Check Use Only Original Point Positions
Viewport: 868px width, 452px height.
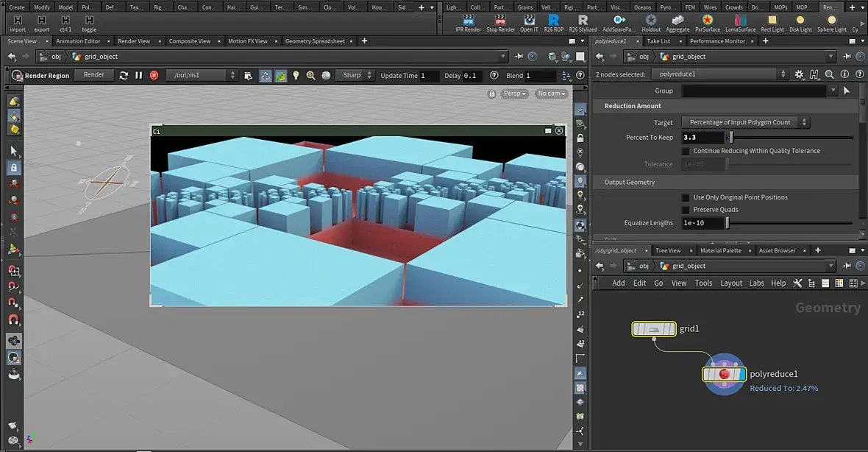686,197
